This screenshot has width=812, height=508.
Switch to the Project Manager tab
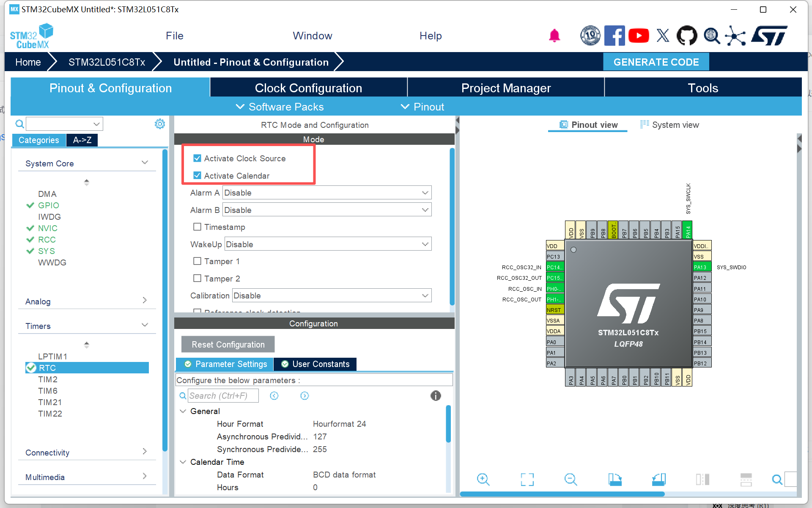tap(506, 88)
